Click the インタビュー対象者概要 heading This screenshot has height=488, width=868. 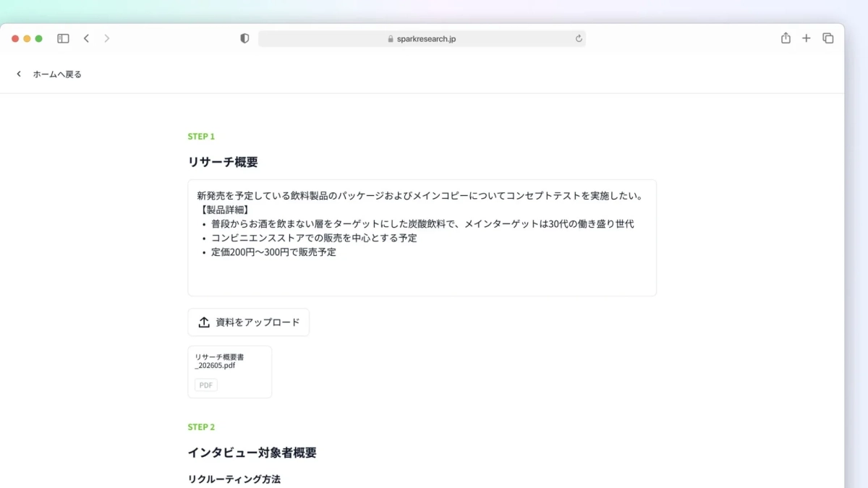click(x=252, y=453)
